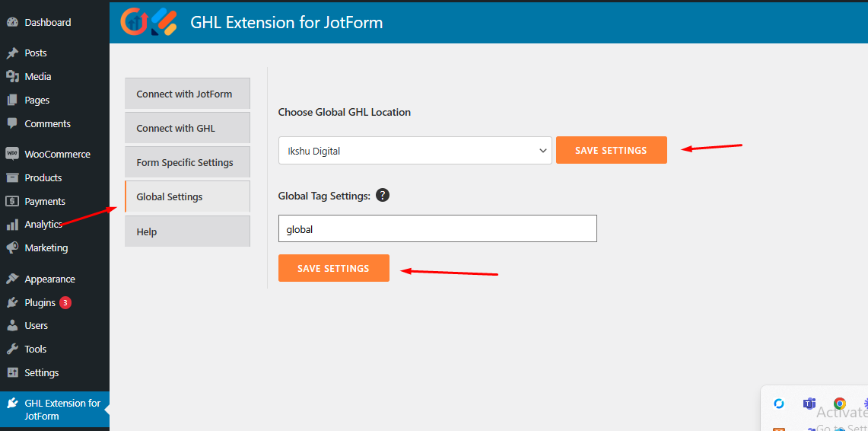Go to the Appearance menu

click(49, 279)
